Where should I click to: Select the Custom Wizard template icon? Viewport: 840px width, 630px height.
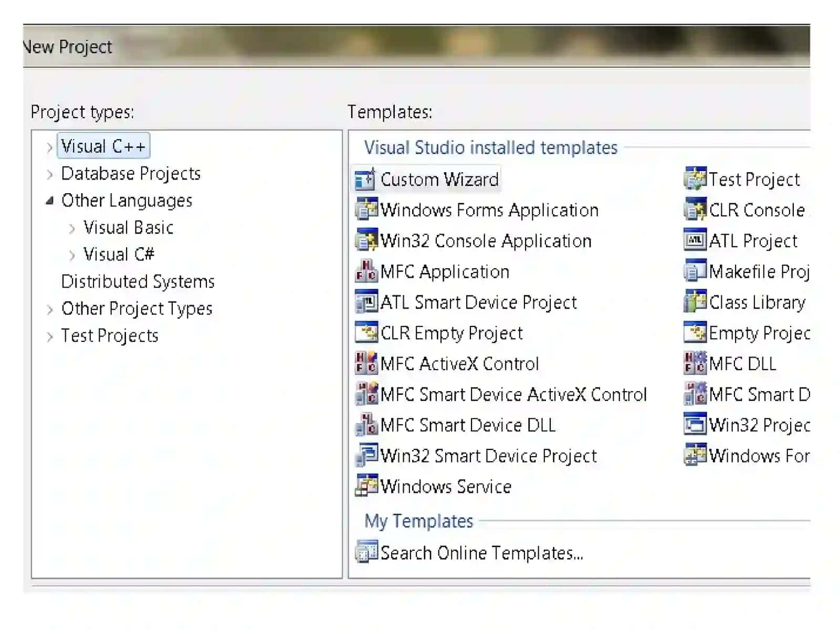[366, 180]
